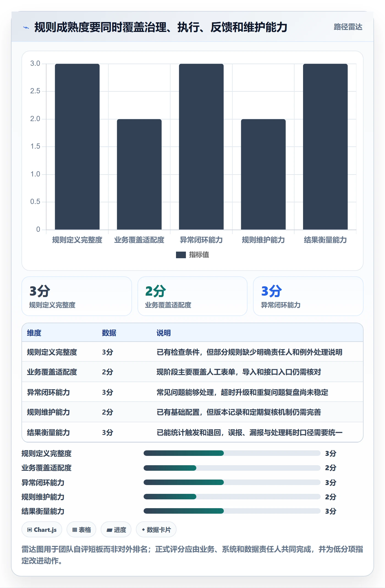Select table row 规则定义完整度
The image size is (385, 588).
193,352
